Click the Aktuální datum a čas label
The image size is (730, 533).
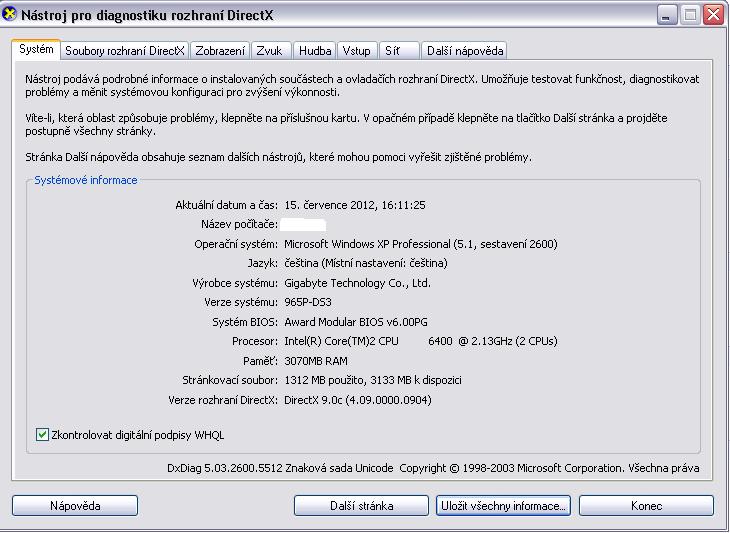[x=227, y=205]
